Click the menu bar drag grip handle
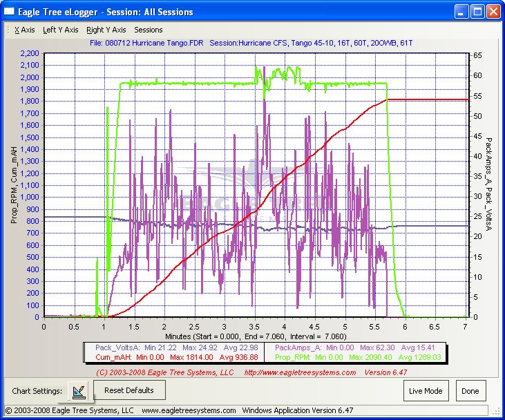Screen dimensions: 505x420 click(x=8, y=30)
